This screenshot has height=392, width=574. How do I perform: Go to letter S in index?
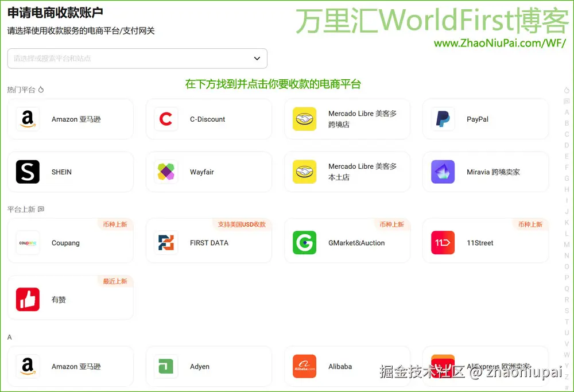pos(567,311)
